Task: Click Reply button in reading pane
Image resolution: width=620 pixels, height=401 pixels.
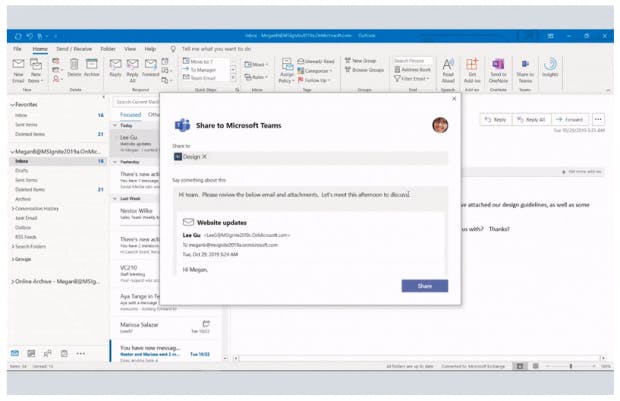Action: coord(496,119)
